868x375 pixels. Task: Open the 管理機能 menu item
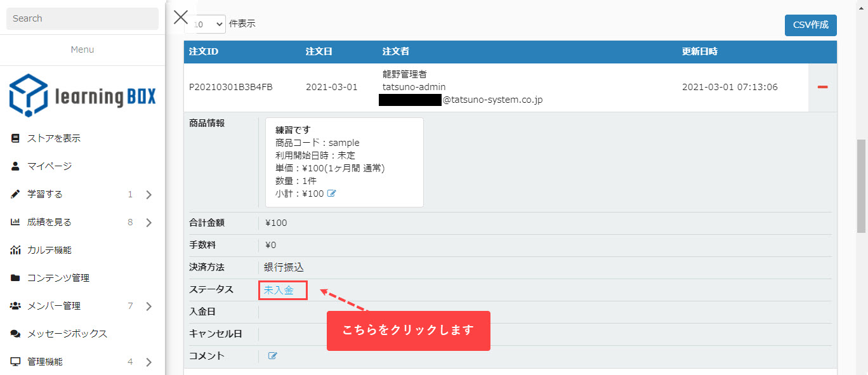[44, 362]
